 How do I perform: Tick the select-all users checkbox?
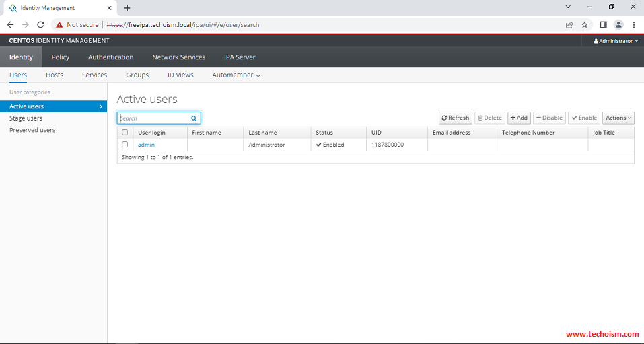click(125, 133)
